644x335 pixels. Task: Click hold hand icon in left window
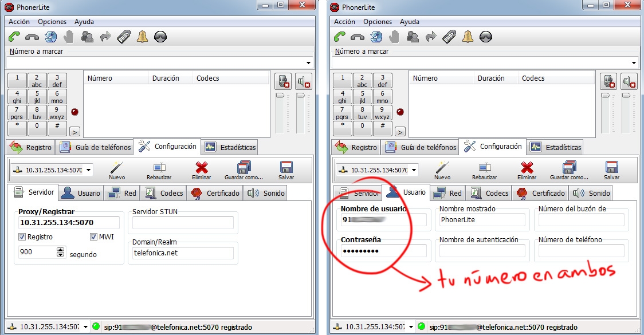coord(69,37)
